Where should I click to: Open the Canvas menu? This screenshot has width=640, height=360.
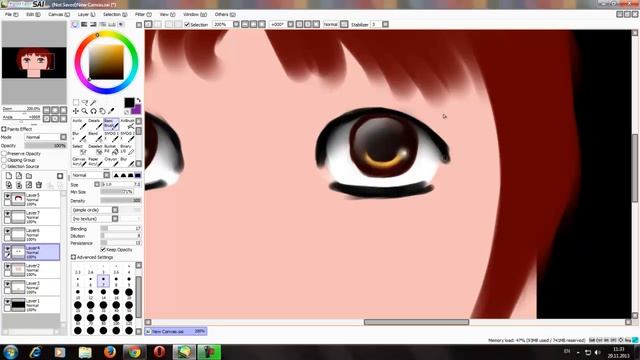pyautogui.click(x=59, y=14)
